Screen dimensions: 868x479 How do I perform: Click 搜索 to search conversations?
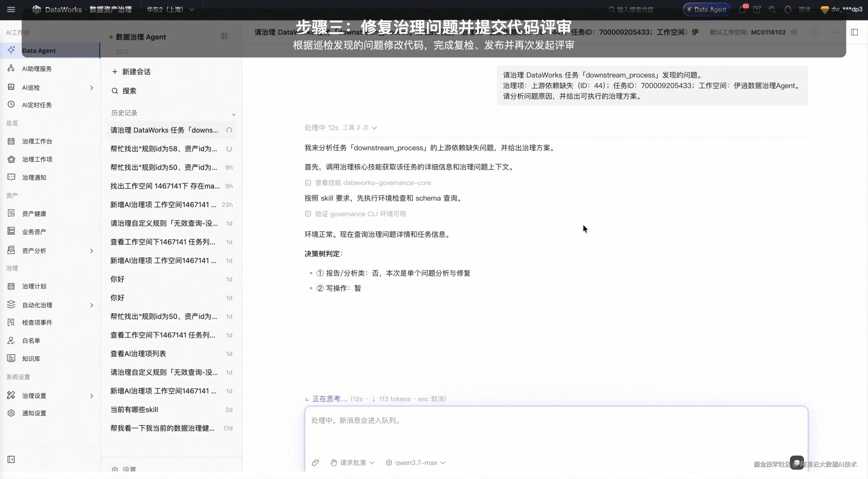pyautogui.click(x=124, y=91)
